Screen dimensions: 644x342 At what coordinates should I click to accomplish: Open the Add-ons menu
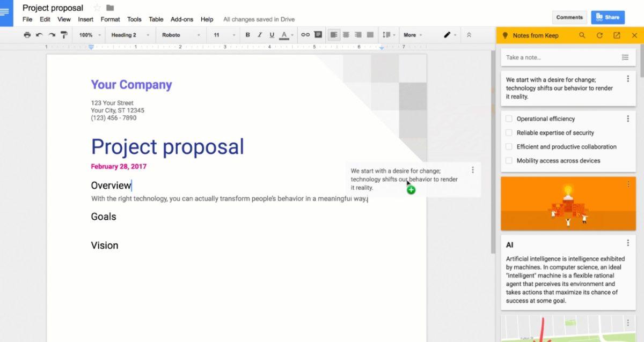tap(182, 19)
